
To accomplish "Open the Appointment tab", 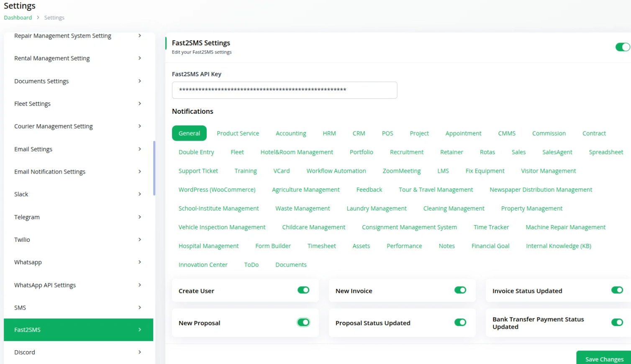I will point(463,133).
